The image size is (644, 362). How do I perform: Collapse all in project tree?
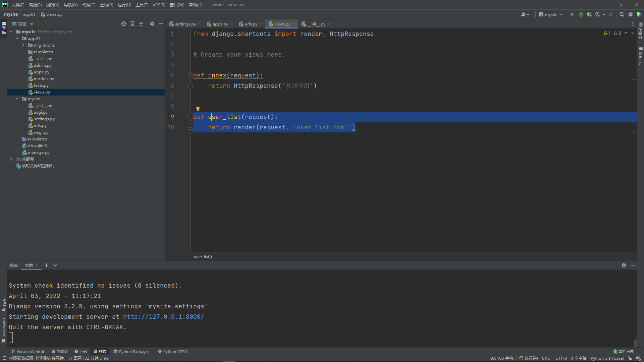pos(141,24)
